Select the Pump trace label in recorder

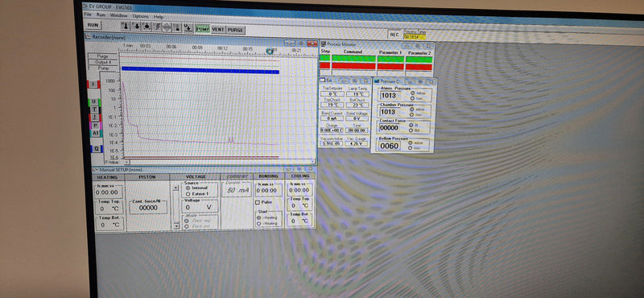pos(104,68)
